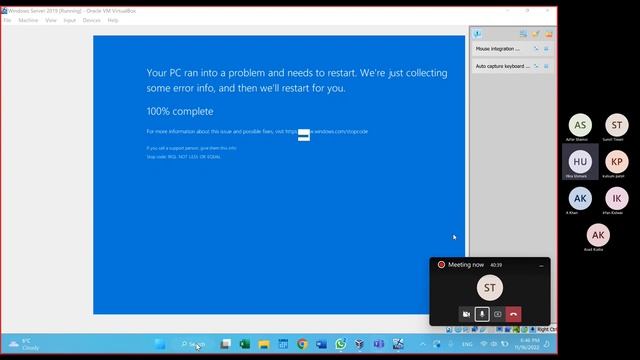
Task: Minimize the Meeting now mini call window
Action: click(x=541, y=265)
